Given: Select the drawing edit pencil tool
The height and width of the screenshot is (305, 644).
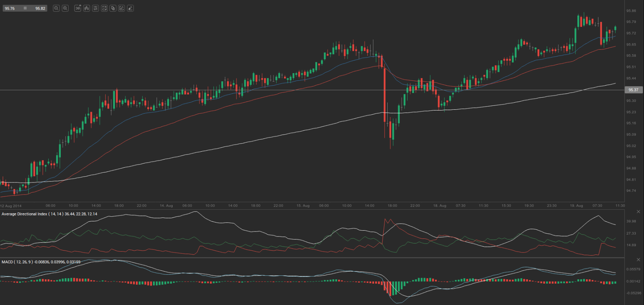Looking at the screenshot, I should [122, 8].
